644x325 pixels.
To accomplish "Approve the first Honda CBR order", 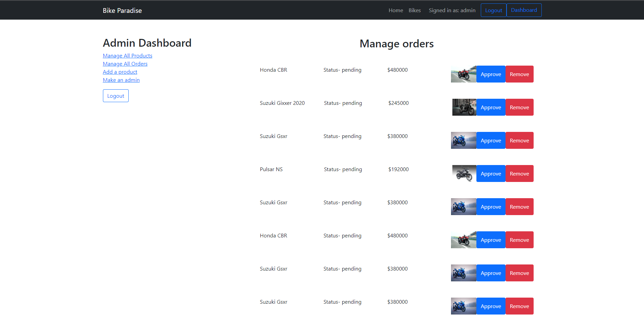I will [491, 74].
